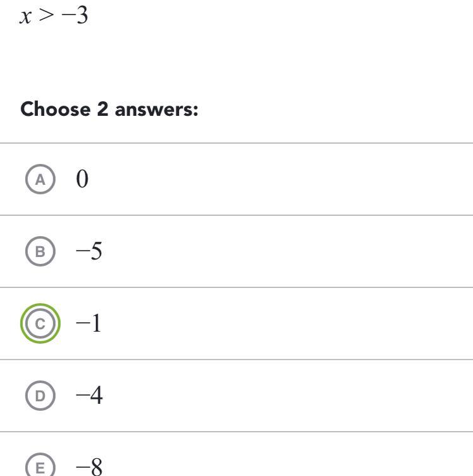The image size is (473, 476).
Task: Check the answer value −8
Action: (89, 467)
